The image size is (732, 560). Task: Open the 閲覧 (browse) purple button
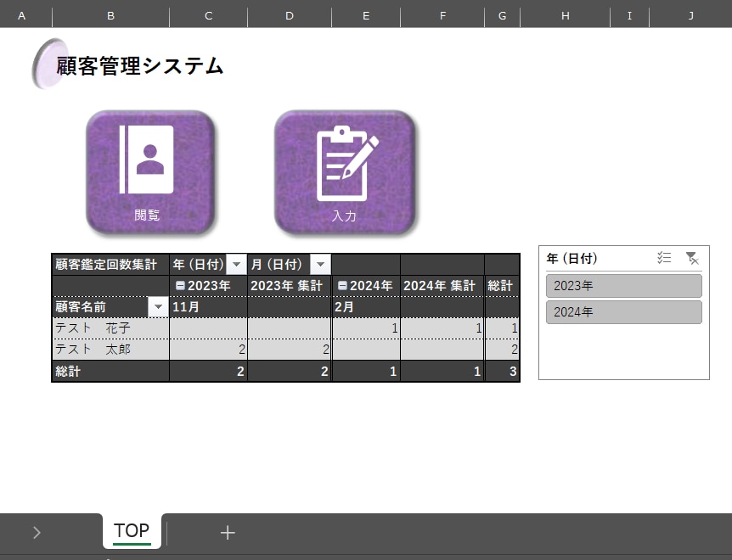[x=150, y=172]
